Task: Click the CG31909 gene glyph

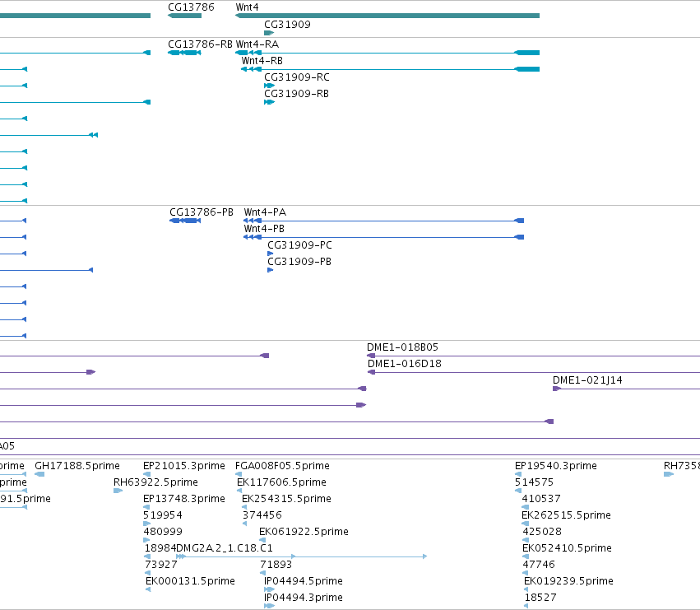Action: [269, 33]
